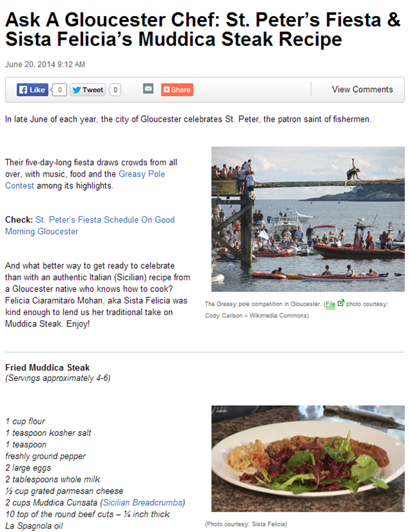Click the external link icon beside File
Image resolution: width=410 pixels, height=532 pixels.
[341, 303]
